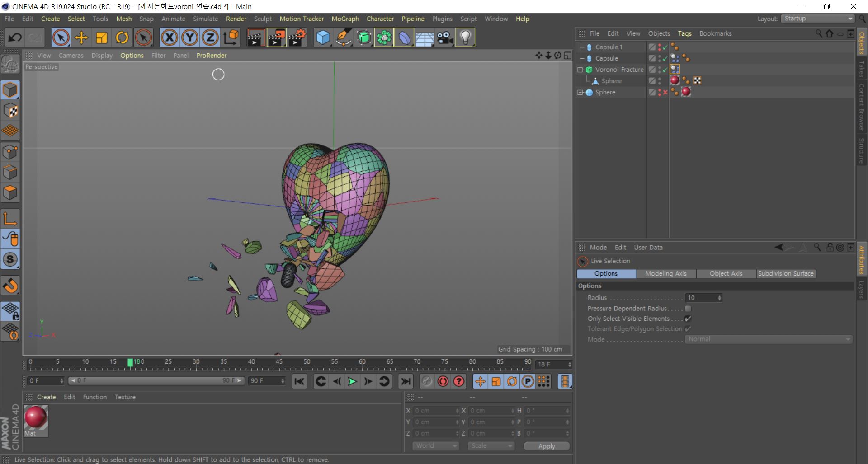Open viewport ProRender menu
Viewport: 868px width, 464px height.
(212, 56)
